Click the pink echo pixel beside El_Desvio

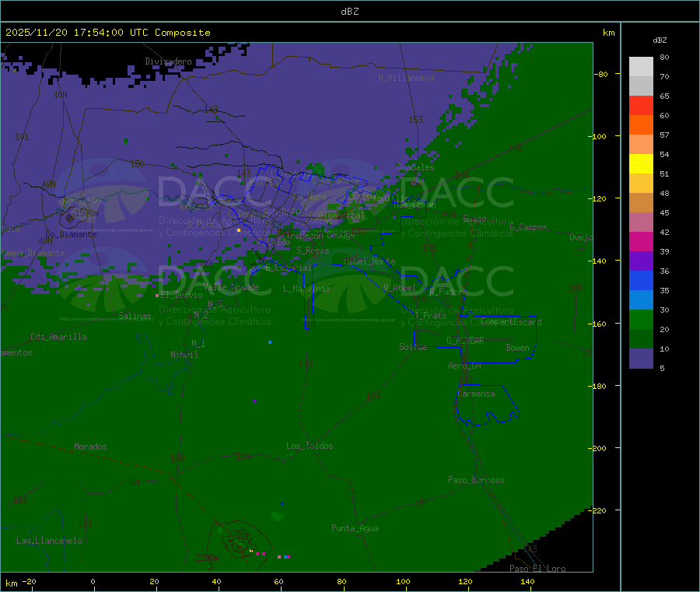157,296
